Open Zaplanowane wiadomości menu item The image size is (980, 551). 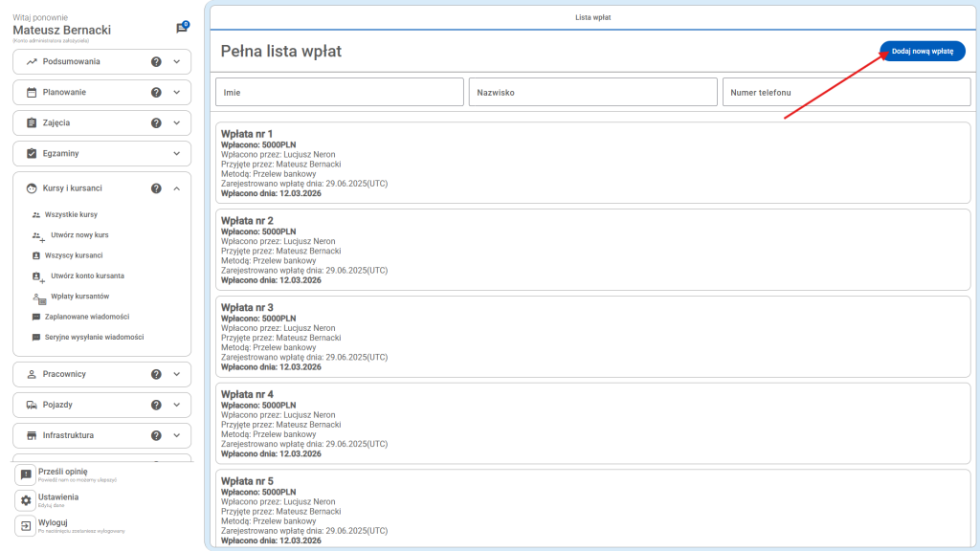[x=86, y=317]
